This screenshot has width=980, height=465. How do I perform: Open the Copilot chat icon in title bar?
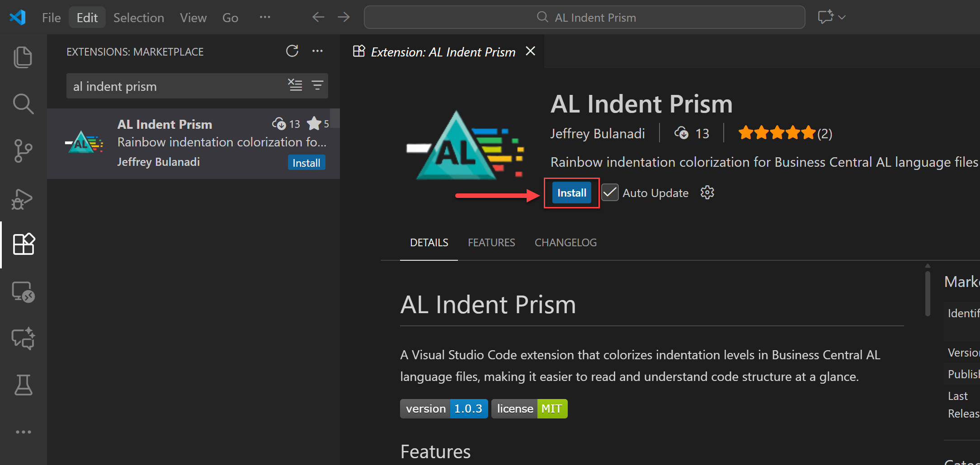(826, 17)
